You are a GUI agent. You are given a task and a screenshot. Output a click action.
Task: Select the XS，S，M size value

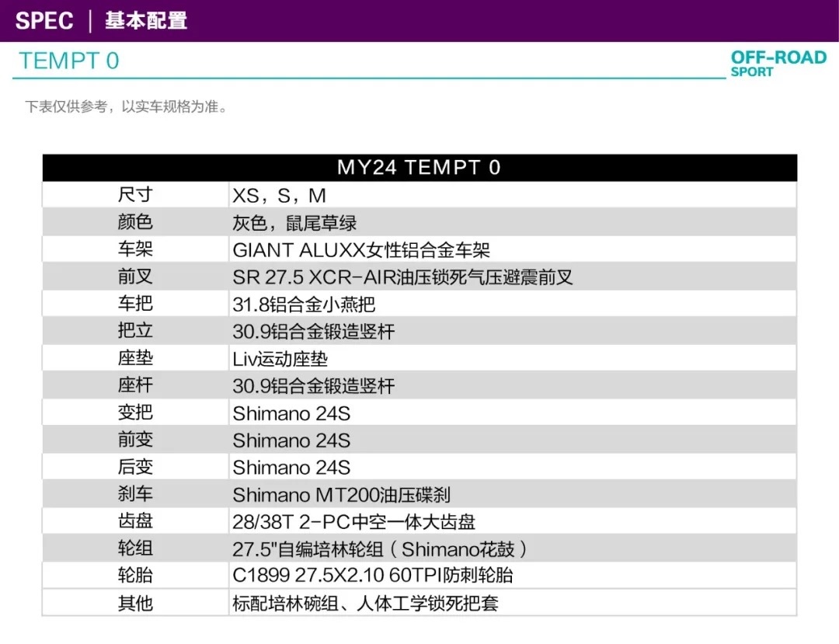click(280, 195)
